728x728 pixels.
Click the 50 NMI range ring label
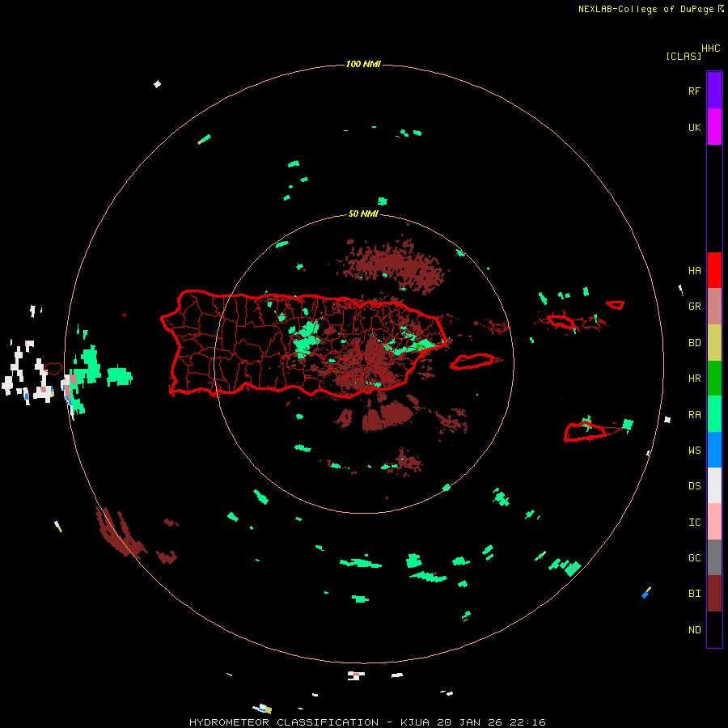pos(363,214)
